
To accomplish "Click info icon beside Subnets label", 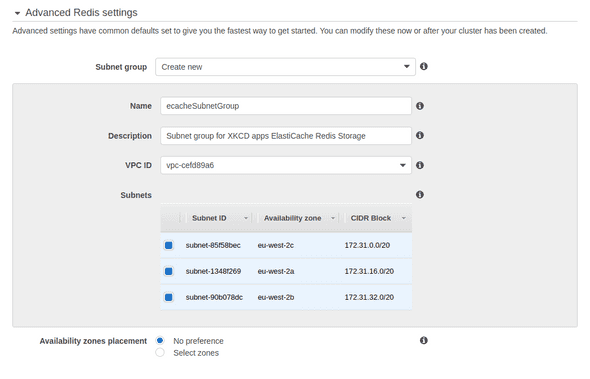I will [x=420, y=194].
